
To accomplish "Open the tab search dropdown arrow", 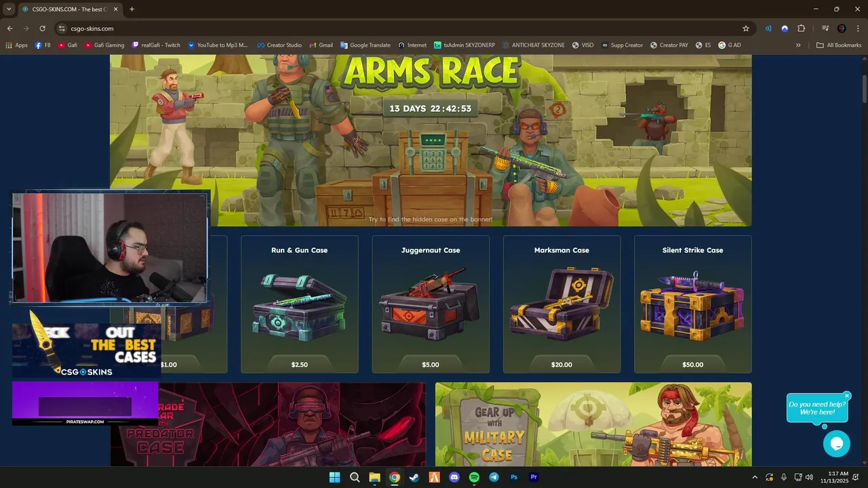I will 9,9.
